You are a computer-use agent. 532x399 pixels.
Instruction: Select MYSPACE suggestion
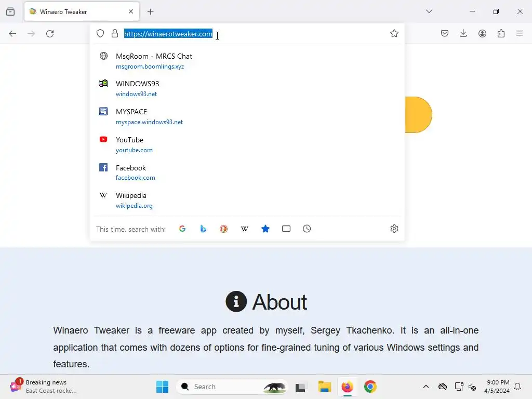(247, 117)
